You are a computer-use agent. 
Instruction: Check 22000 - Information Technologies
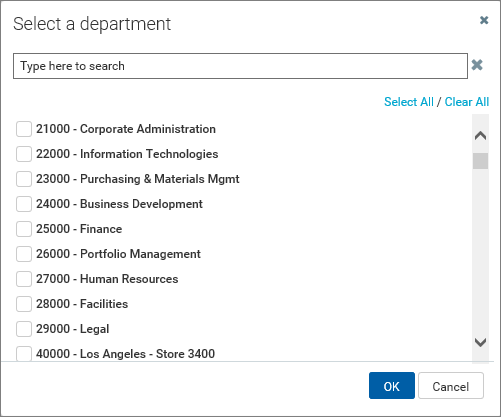pyautogui.click(x=24, y=154)
